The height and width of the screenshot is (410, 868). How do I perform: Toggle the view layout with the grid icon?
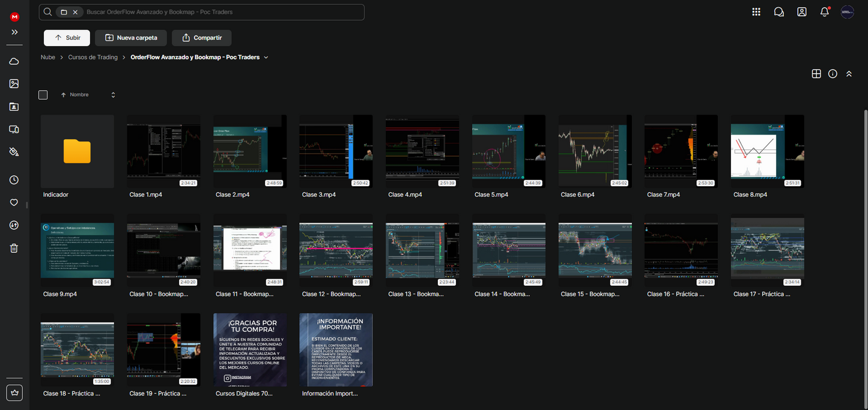(x=816, y=73)
